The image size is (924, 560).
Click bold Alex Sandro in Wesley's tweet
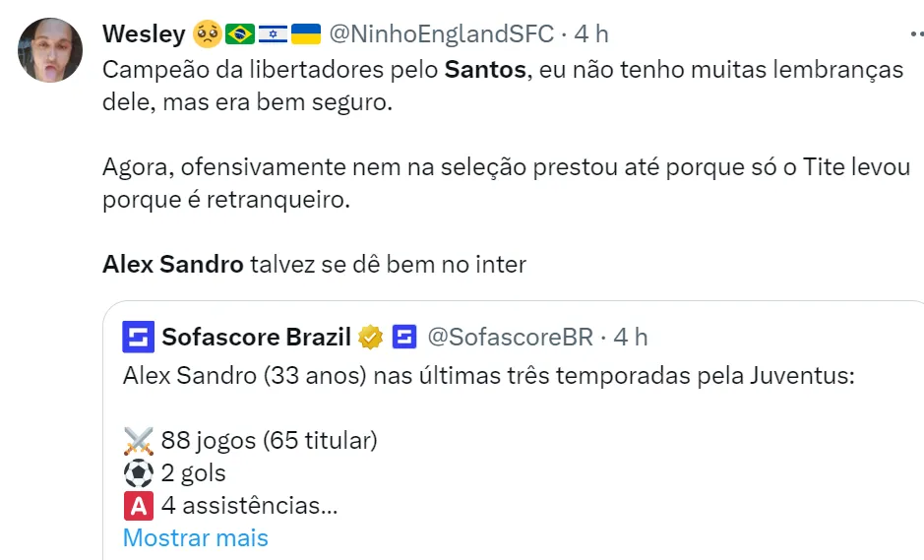pos(172,265)
